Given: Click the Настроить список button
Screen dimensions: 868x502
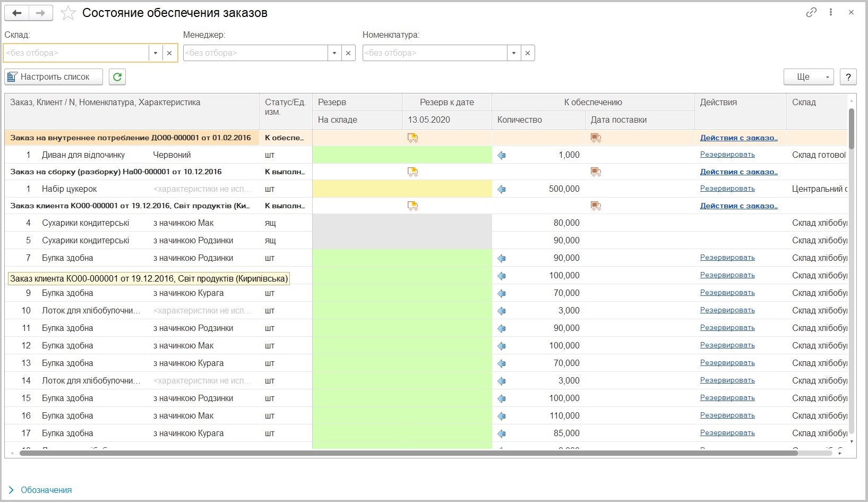Looking at the screenshot, I should coord(54,77).
